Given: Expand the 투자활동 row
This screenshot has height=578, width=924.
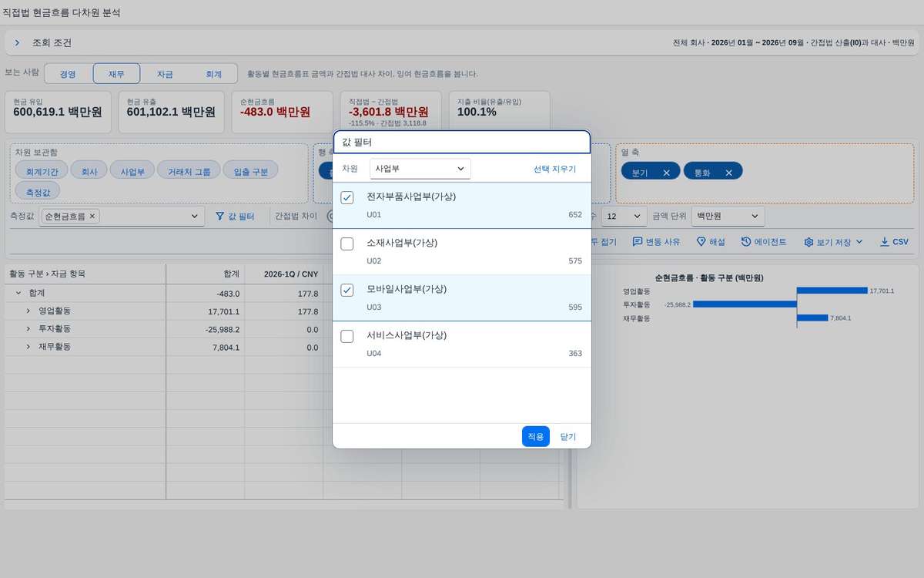Looking at the screenshot, I should [28, 329].
